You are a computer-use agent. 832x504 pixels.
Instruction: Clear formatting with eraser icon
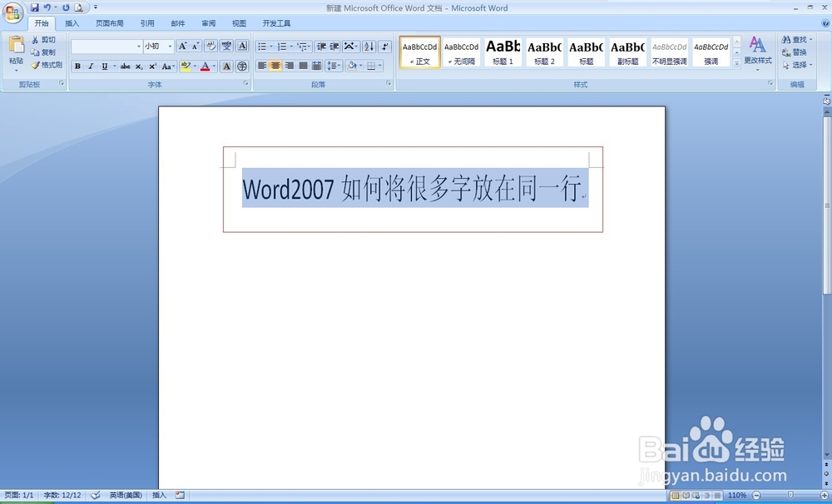click(210, 46)
